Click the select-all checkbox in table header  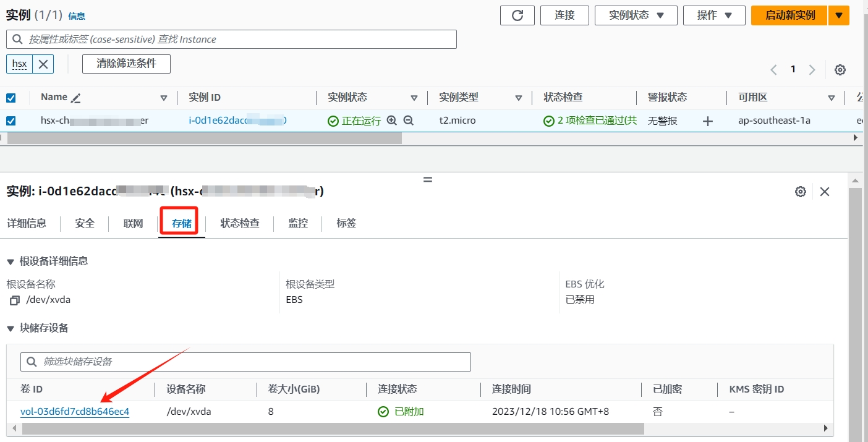pos(10,97)
